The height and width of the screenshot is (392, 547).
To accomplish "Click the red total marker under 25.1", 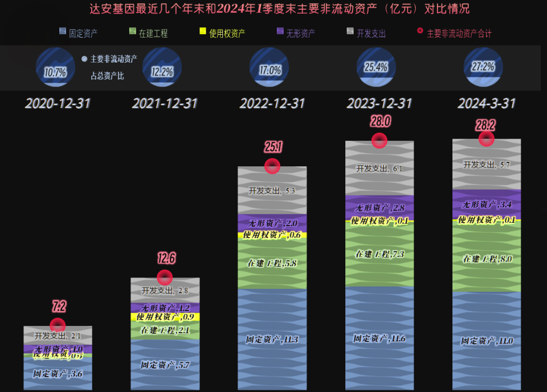I will [272, 166].
